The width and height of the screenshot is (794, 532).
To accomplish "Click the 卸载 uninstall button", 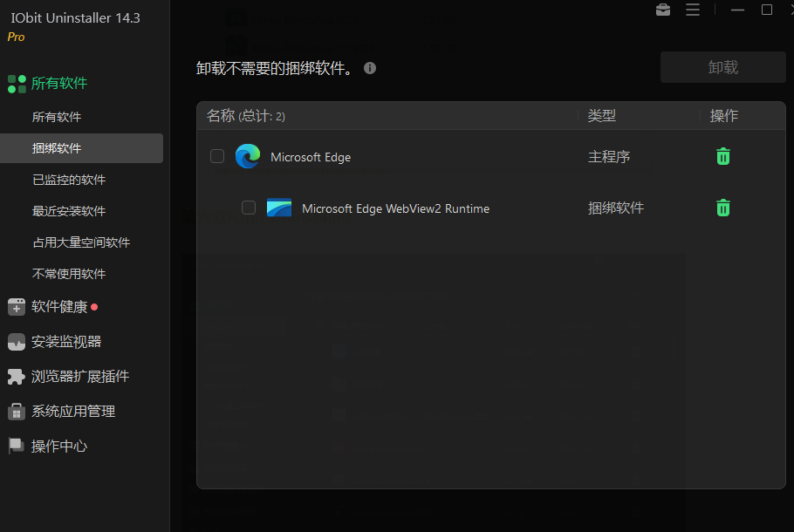I will [x=722, y=67].
